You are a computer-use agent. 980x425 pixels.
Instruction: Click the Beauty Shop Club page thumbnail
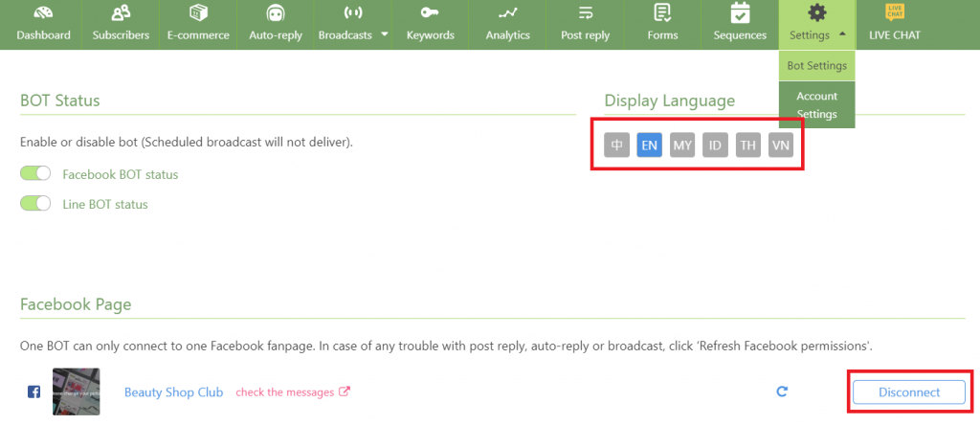(77, 391)
